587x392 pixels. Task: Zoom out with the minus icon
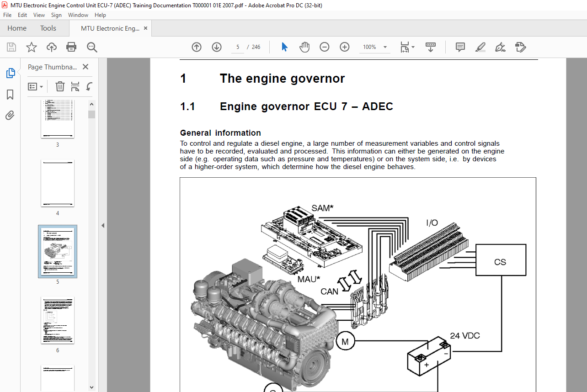[x=325, y=47]
